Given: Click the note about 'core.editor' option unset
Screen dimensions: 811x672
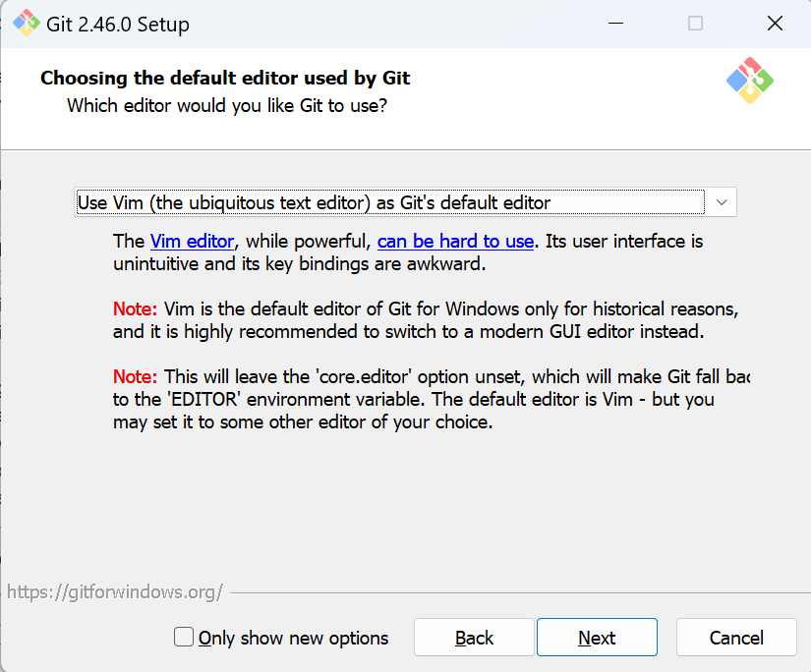Looking at the screenshot, I should tap(432, 399).
